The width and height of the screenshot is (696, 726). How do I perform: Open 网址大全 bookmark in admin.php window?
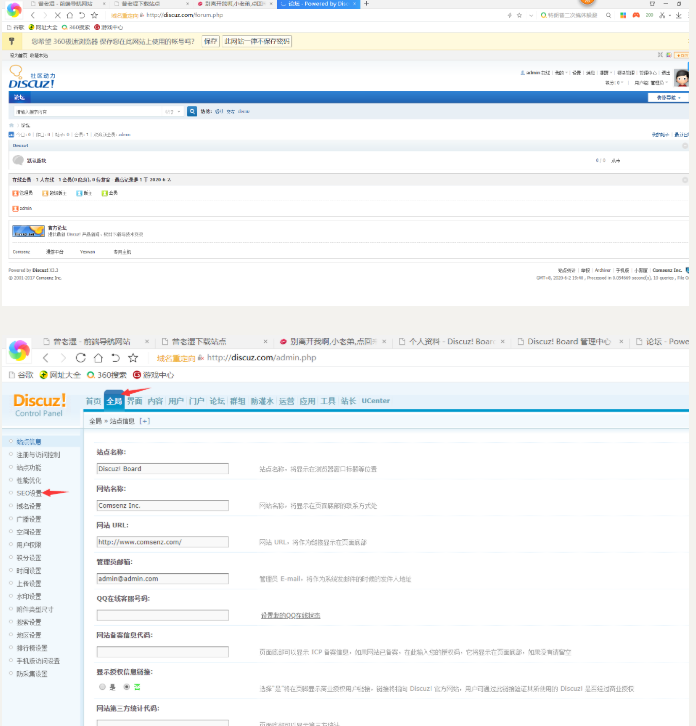tap(60, 375)
